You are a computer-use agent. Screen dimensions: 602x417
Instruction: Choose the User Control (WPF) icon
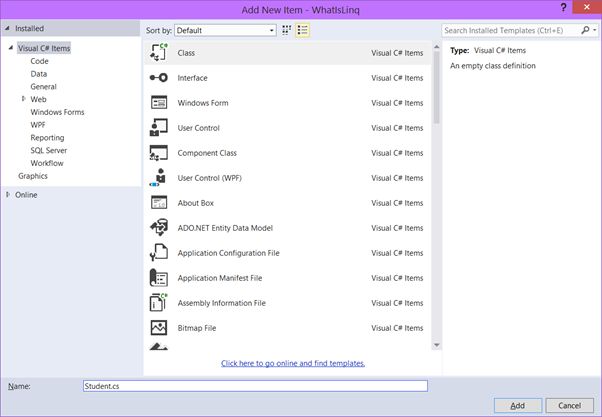(x=159, y=177)
